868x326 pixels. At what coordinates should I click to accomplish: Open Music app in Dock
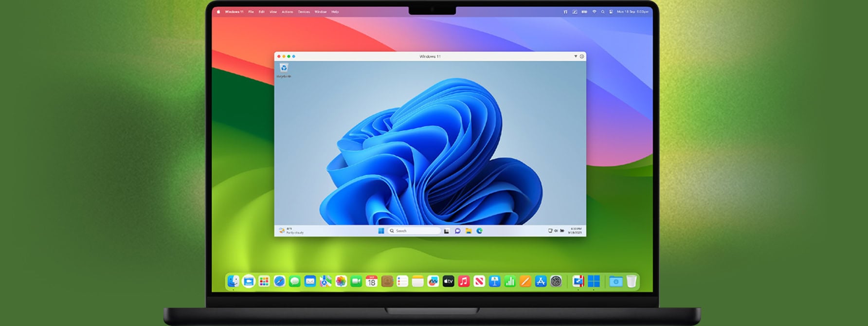[x=464, y=281]
